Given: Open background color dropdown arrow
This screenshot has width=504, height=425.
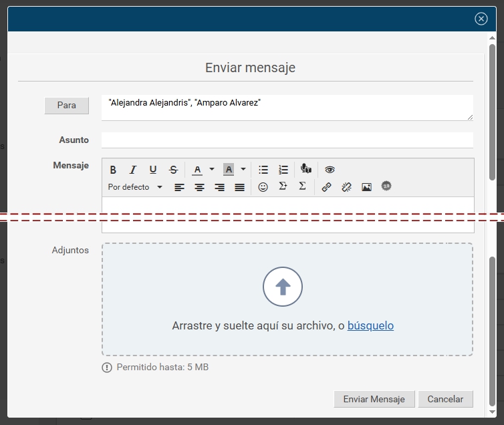Looking at the screenshot, I should pos(243,170).
